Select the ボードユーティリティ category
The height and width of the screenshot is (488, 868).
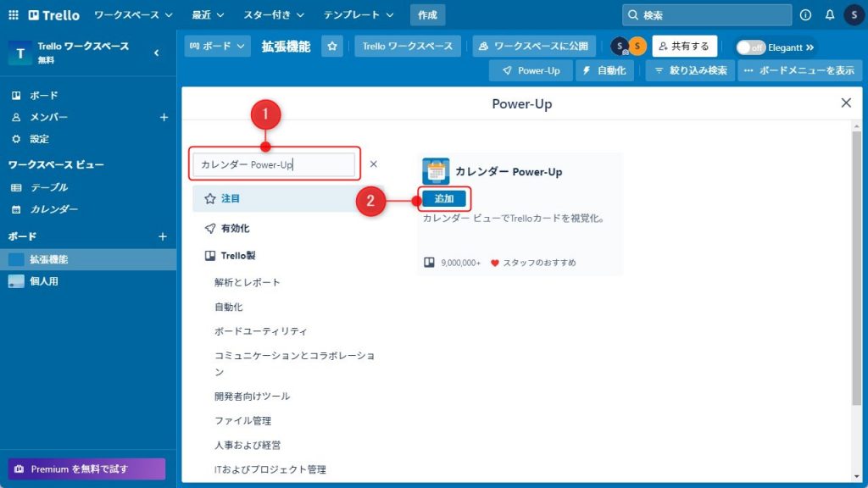tap(261, 331)
